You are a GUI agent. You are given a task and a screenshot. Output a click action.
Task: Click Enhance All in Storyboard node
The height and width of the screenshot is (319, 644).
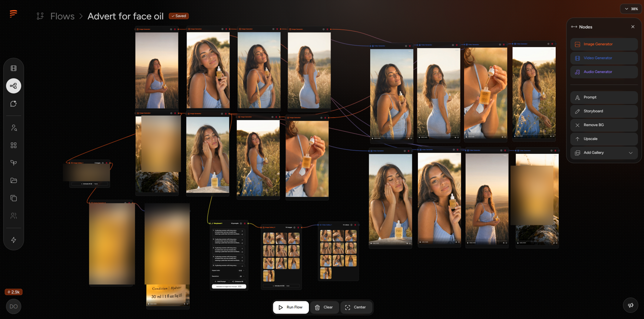pyautogui.click(x=238, y=282)
